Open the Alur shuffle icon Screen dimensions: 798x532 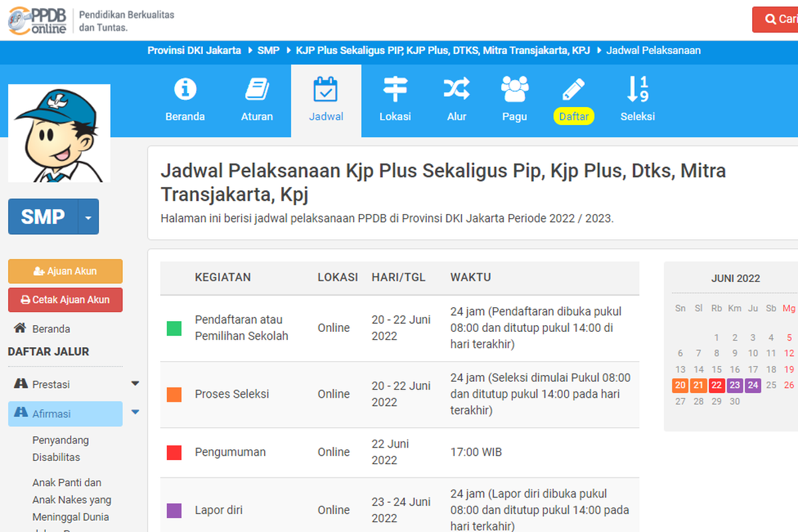(x=456, y=89)
